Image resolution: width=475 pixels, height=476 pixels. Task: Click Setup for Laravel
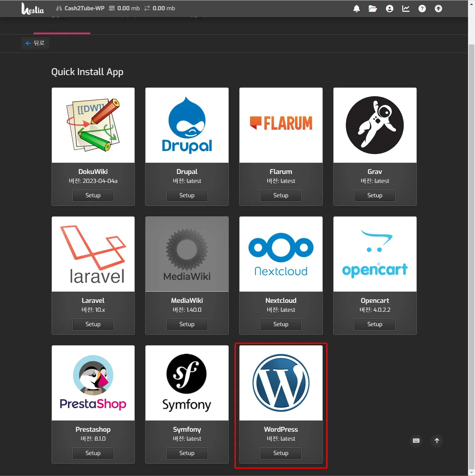tap(93, 324)
